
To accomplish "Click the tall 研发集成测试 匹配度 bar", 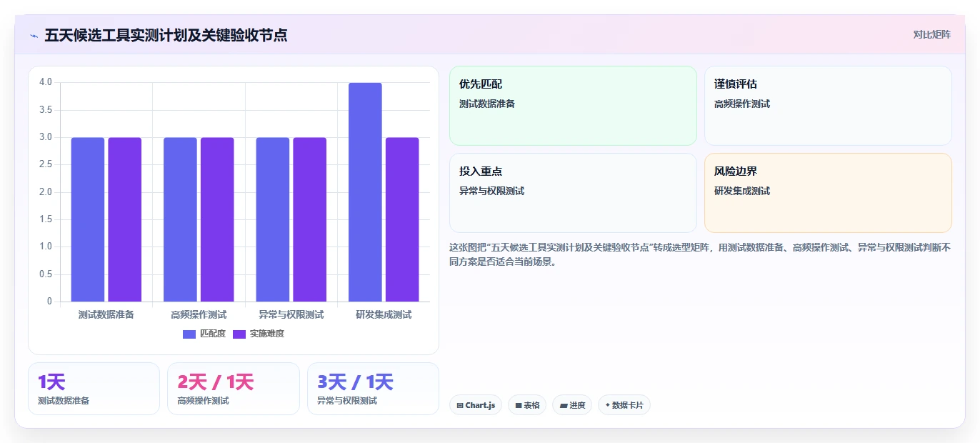I will (x=365, y=192).
